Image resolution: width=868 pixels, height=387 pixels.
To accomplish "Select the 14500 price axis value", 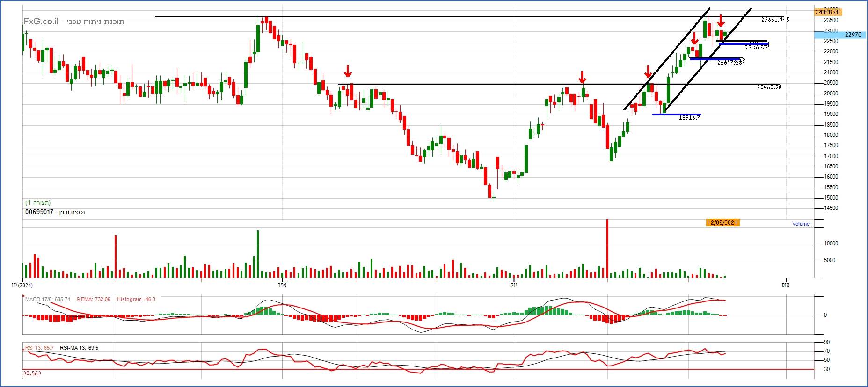I will [x=831, y=208].
